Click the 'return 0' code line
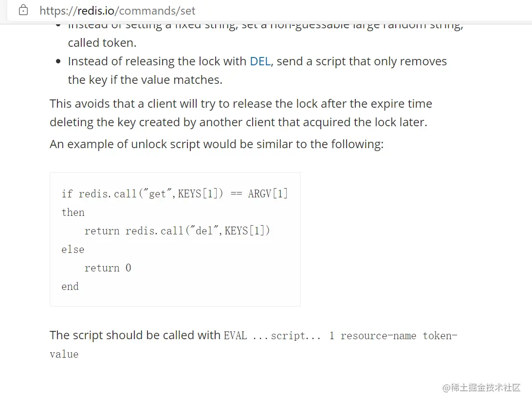532x404 pixels. coord(108,268)
